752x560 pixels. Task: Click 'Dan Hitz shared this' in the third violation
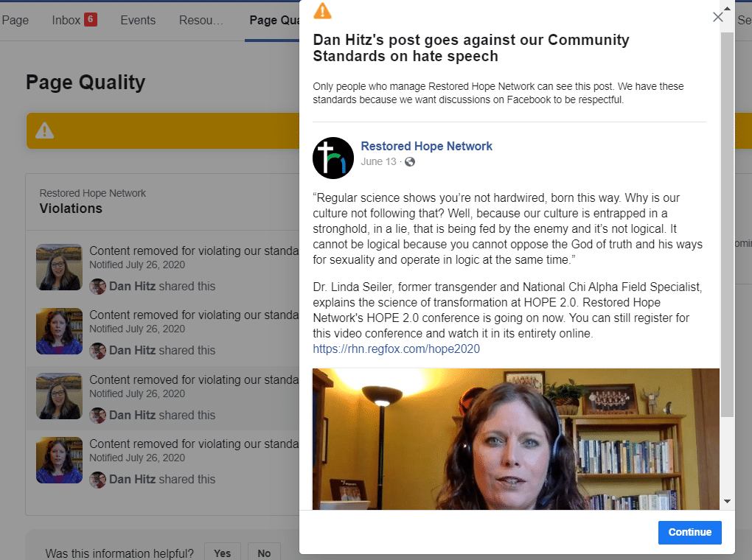pyautogui.click(x=162, y=415)
